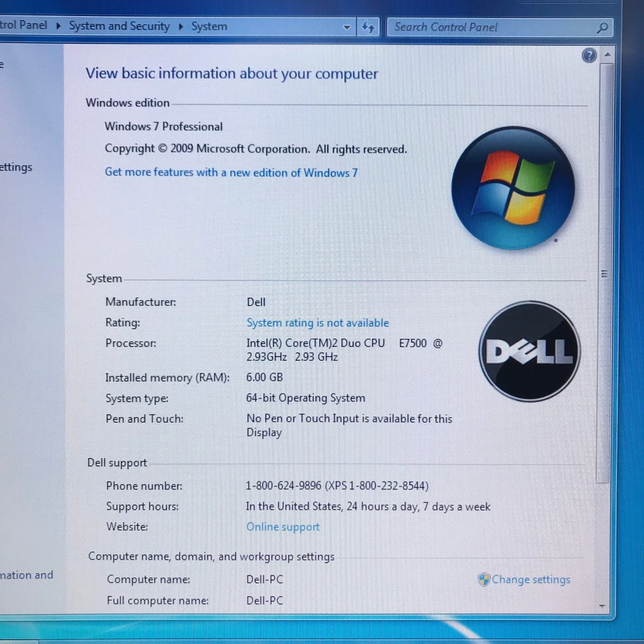The width and height of the screenshot is (644, 644).
Task: Click the search magnifier icon
Action: point(603,27)
